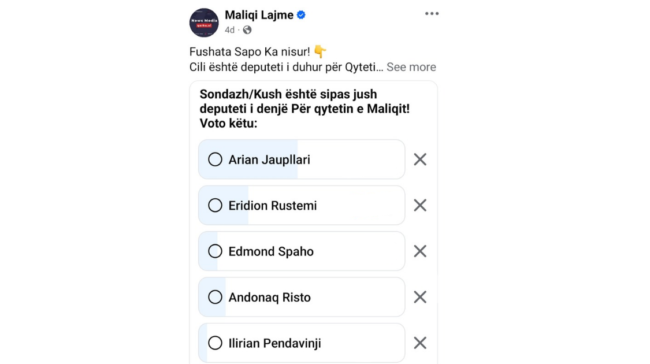650x364 pixels.
Task: Open the three-dot post options menu
Action: coord(432,14)
